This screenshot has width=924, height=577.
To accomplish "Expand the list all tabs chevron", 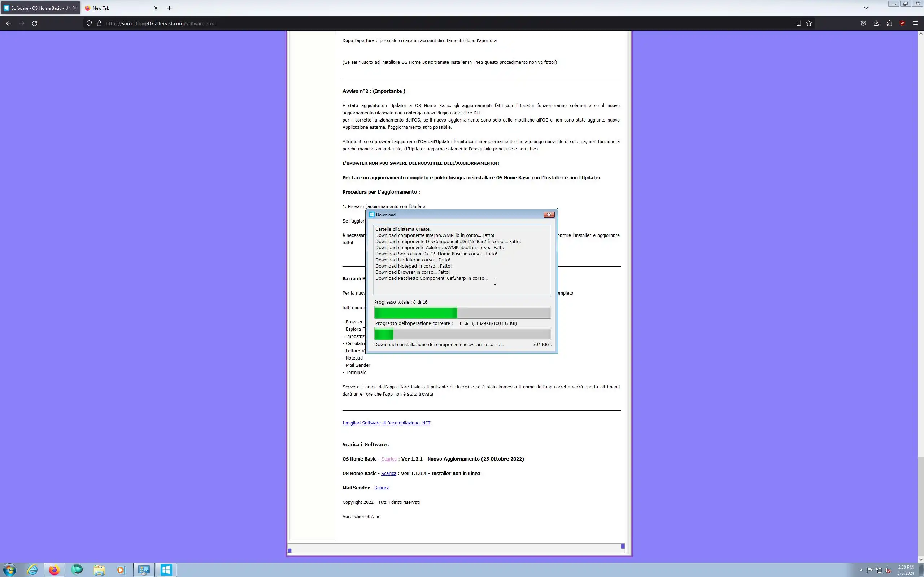I will point(866,8).
